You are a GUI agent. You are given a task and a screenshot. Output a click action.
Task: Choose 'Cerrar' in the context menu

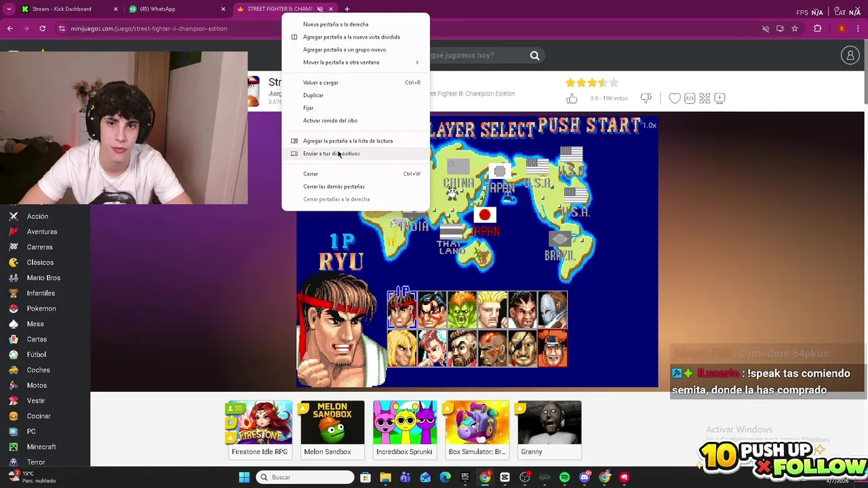point(355,174)
